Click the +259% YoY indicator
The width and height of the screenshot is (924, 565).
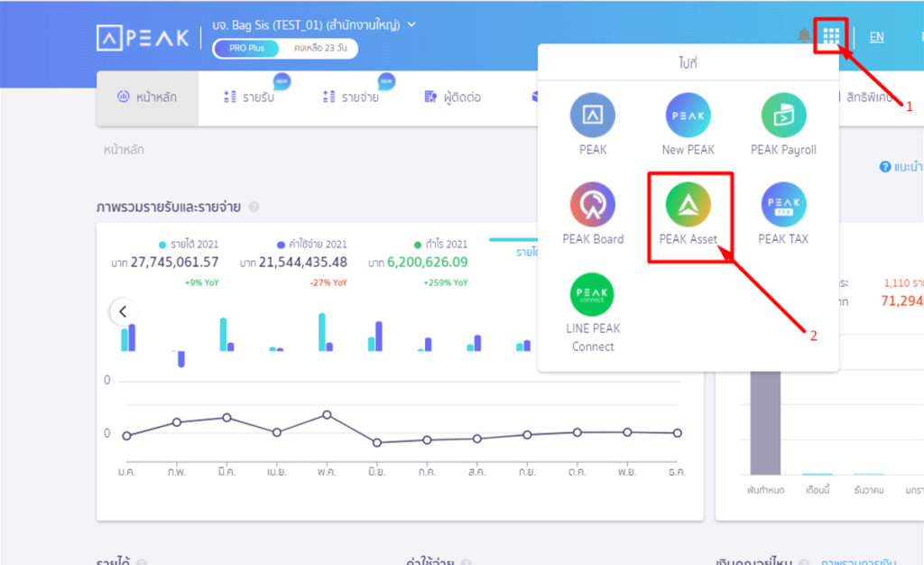(446, 282)
